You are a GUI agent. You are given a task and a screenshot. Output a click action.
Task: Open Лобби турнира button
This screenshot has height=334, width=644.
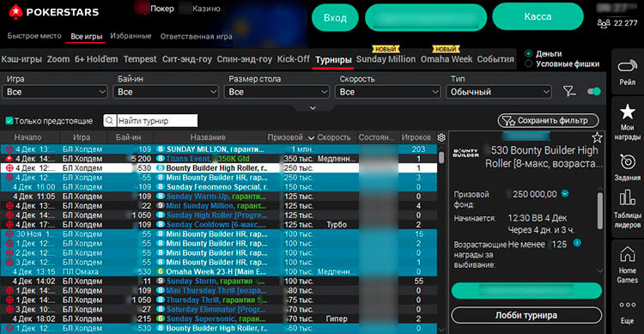526,315
